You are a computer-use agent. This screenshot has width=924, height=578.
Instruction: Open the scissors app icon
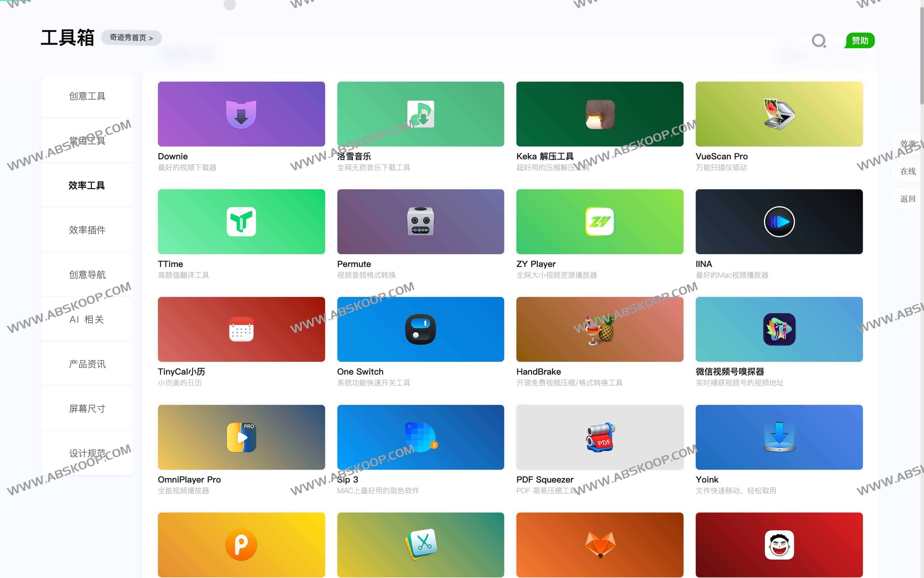point(420,544)
